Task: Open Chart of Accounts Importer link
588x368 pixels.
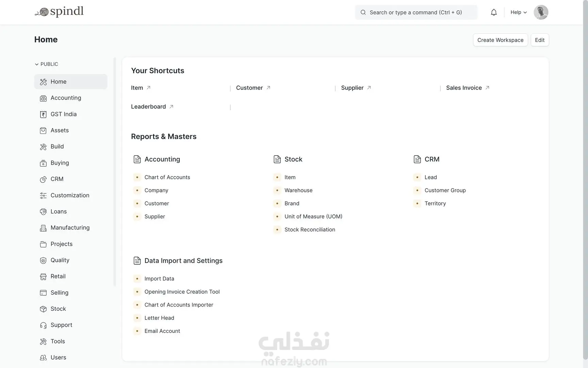Action: coord(179,305)
